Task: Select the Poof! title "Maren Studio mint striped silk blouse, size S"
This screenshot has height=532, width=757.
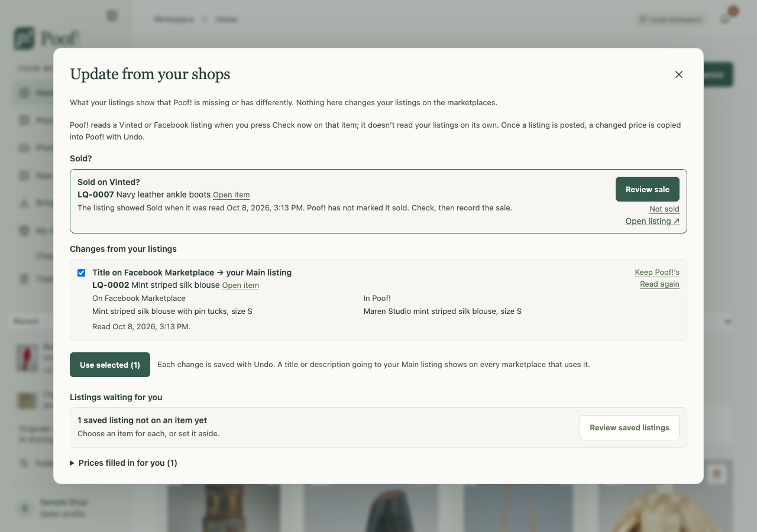Action: point(442,311)
